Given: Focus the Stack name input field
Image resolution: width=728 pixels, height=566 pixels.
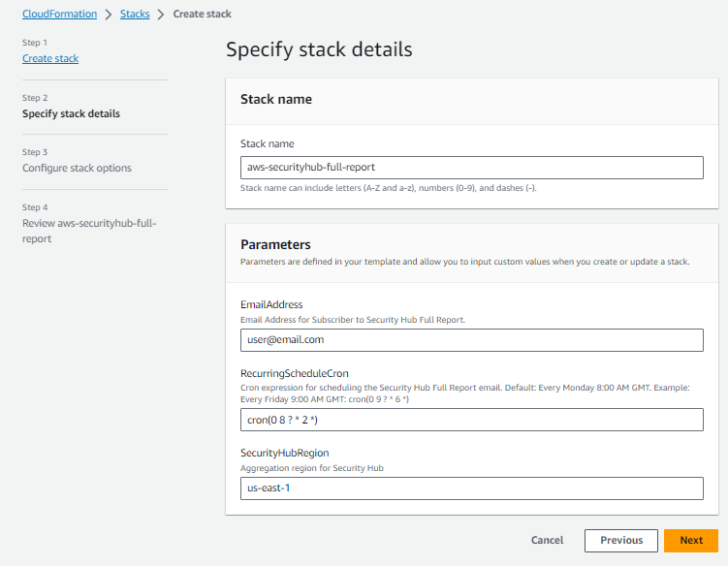Looking at the screenshot, I should [471, 168].
